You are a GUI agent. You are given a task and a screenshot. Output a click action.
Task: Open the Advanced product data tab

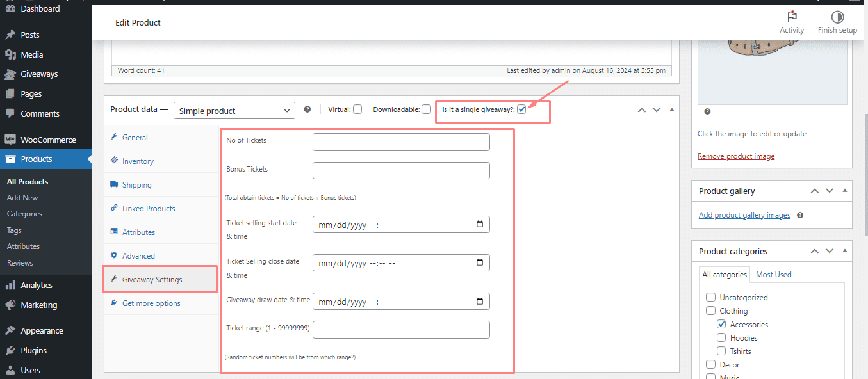tap(161, 255)
